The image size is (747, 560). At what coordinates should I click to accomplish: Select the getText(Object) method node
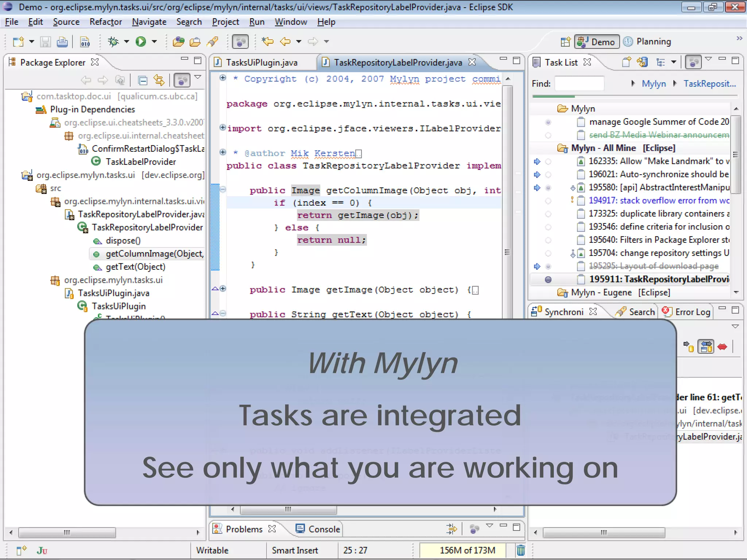click(x=135, y=267)
